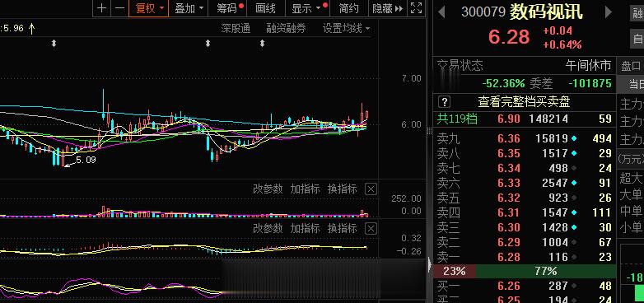Screen dimensions: 644x303
Task: Open the 设置均线 dropdown
Action: [346, 28]
